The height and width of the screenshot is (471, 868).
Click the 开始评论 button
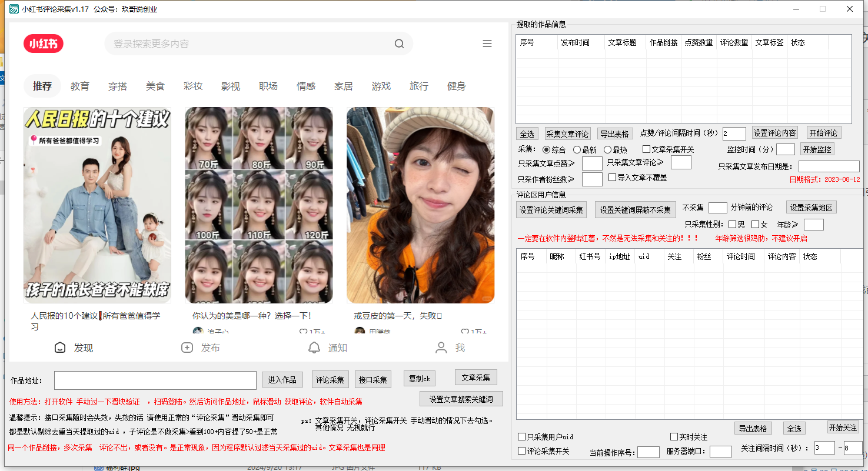point(823,132)
